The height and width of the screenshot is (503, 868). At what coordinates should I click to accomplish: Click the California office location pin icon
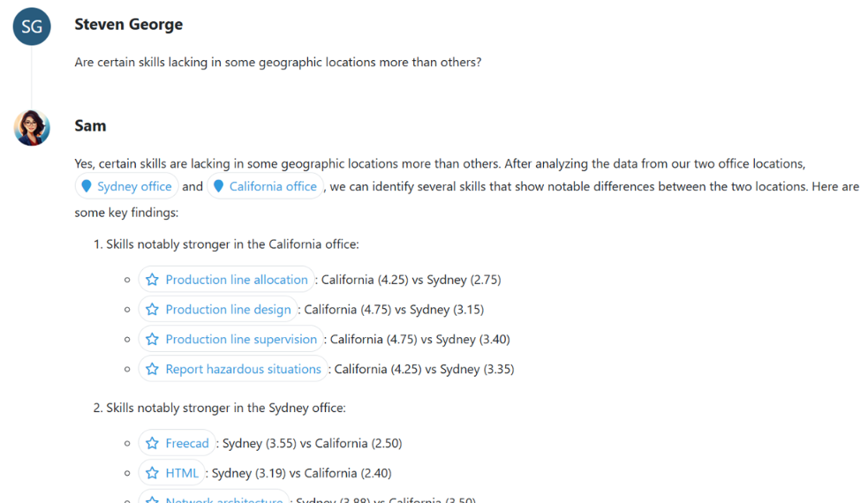pyautogui.click(x=218, y=186)
